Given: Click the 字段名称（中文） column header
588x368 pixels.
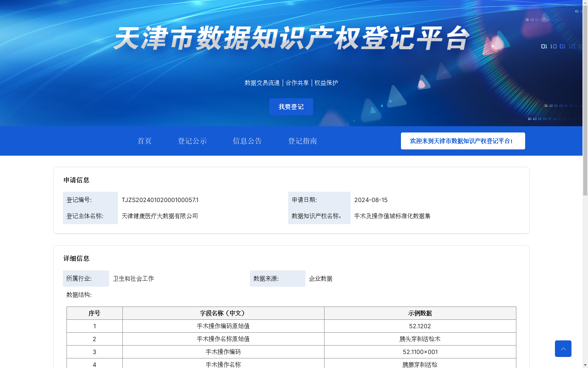Looking at the screenshot, I should point(223,313).
